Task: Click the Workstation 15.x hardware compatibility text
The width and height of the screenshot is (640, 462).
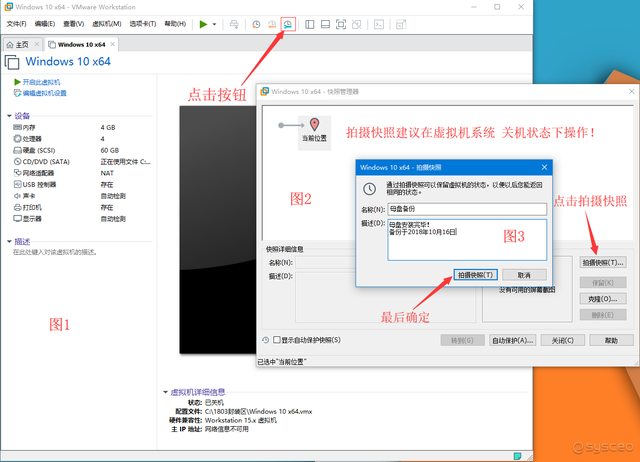Action: [x=241, y=420]
